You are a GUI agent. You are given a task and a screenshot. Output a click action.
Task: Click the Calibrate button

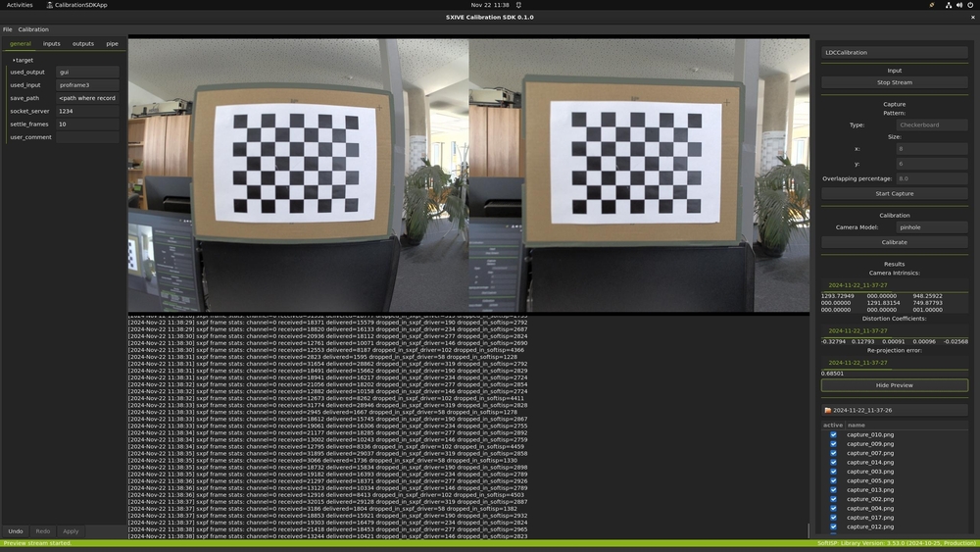tap(894, 241)
